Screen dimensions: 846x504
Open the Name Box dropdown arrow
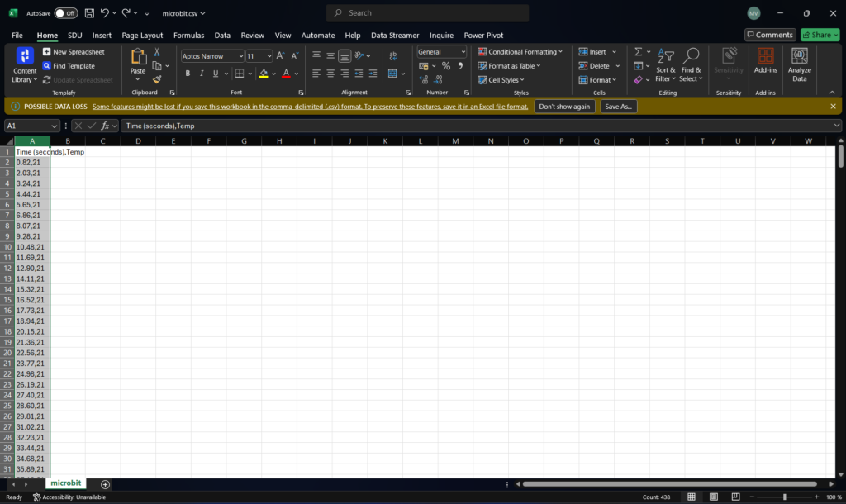tap(54, 126)
